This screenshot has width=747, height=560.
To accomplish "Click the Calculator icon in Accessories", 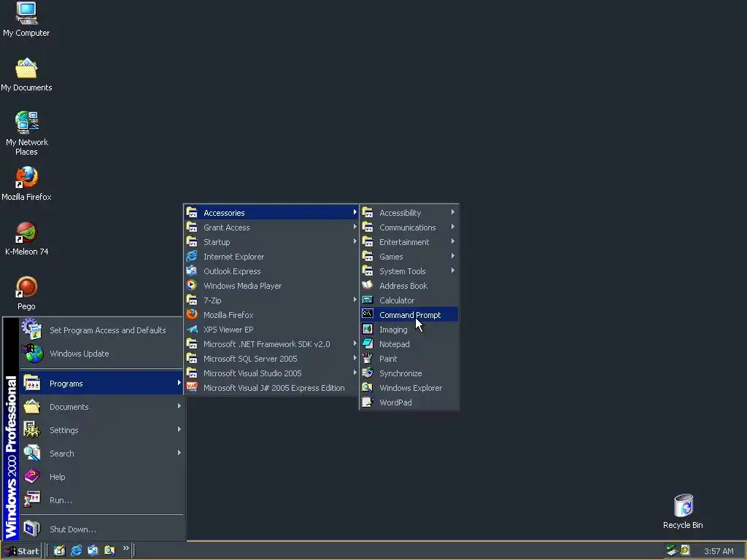I will click(x=368, y=300).
